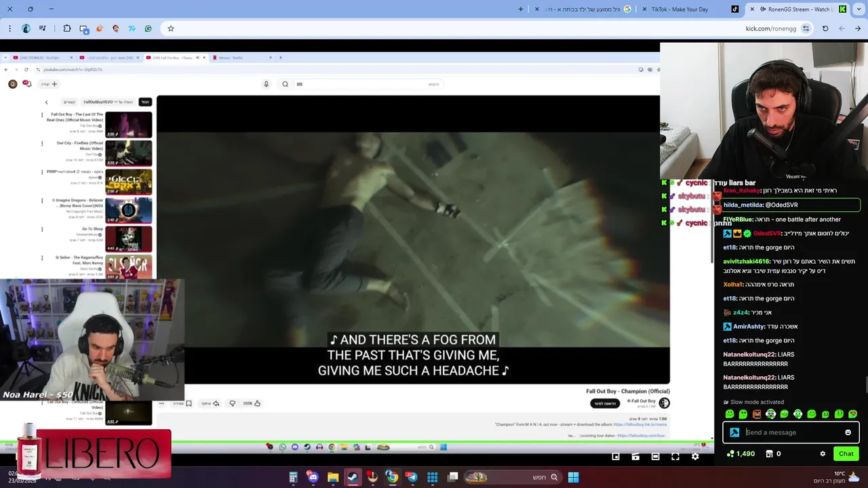Click the Grammarly extension icon
Screen dimensions: 868x488
tap(148, 28)
